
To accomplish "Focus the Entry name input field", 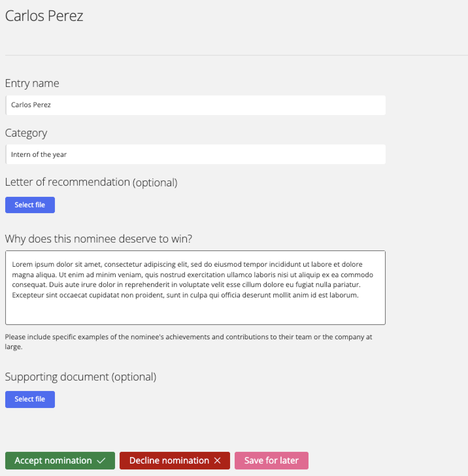I will point(195,105).
